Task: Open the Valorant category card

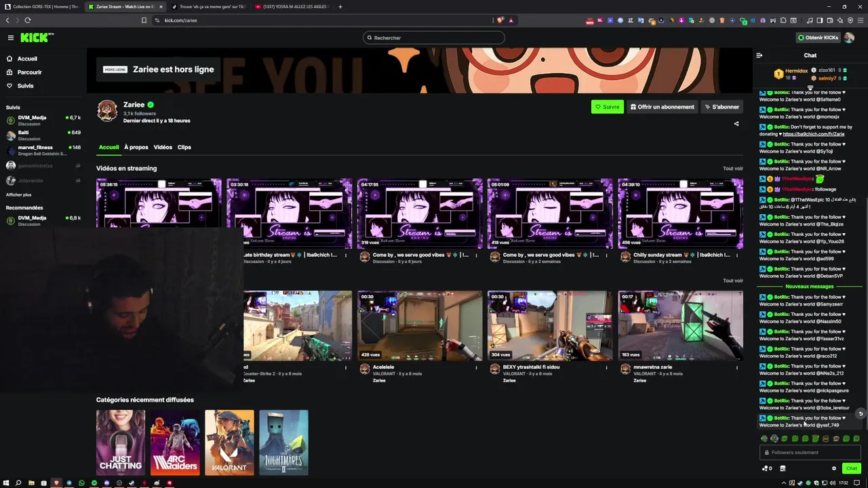Action: 229,442
